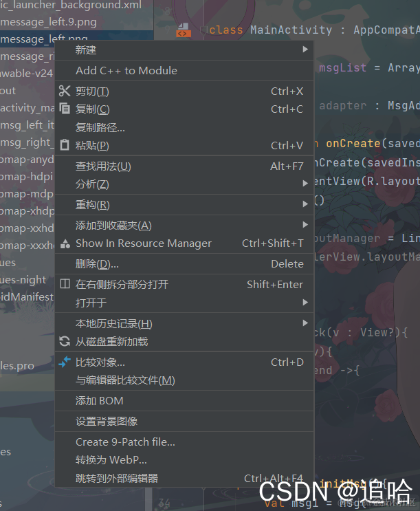
Task: Click MainActivity class name in editor
Action: [291, 30]
